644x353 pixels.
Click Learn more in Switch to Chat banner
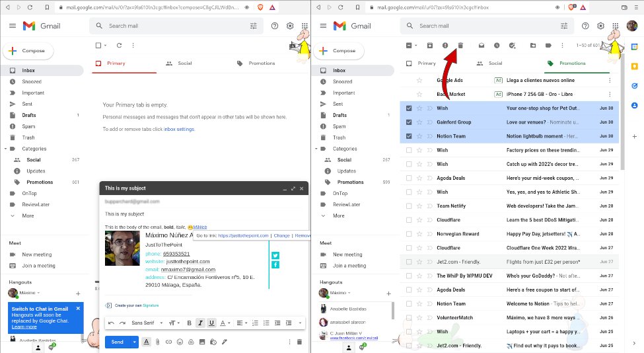pos(24,327)
